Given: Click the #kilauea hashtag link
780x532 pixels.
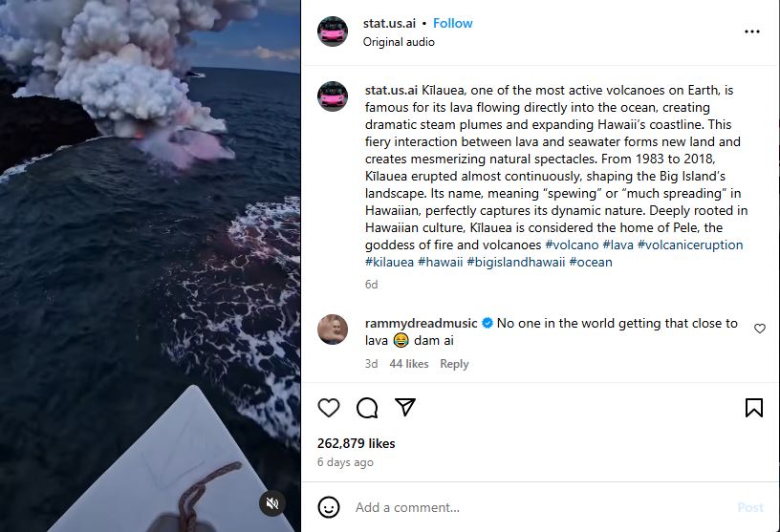Looking at the screenshot, I should [x=389, y=262].
